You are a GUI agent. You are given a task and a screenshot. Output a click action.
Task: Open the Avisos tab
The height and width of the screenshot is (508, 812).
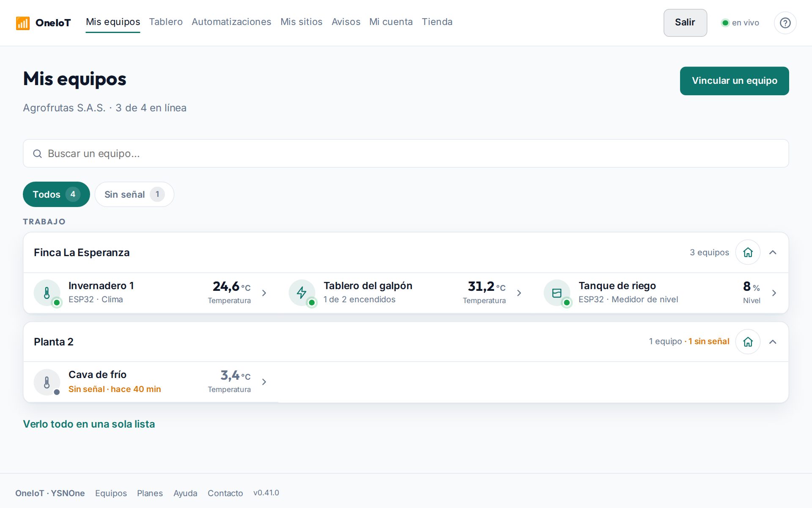point(346,22)
